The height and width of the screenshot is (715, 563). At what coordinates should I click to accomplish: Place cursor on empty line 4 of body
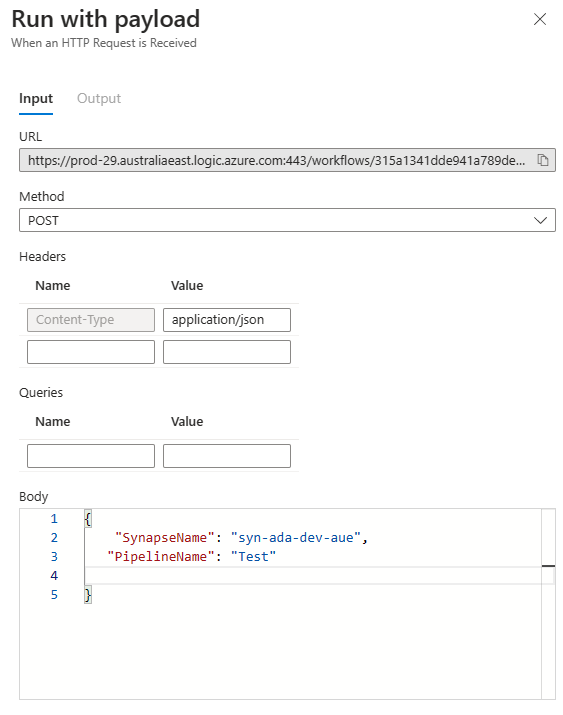pos(313,575)
